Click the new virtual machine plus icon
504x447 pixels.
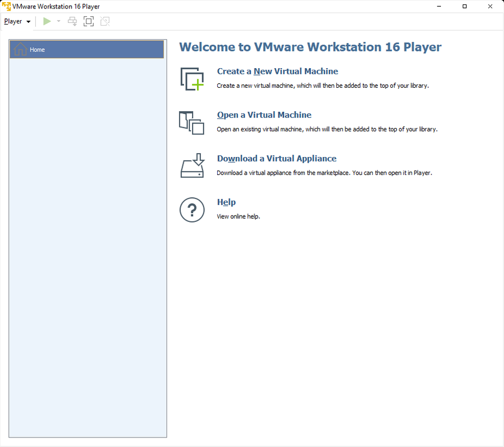pyautogui.click(x=192, y=79)
